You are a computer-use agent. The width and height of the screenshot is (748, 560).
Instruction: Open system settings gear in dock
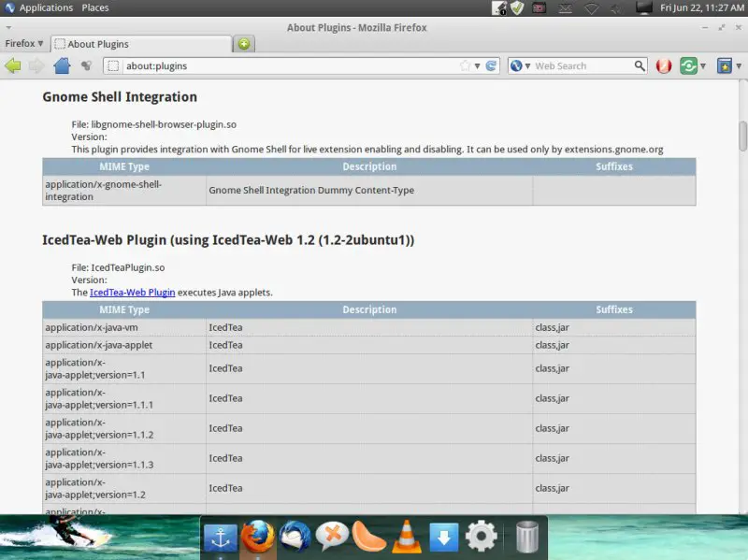pos(481,537)
